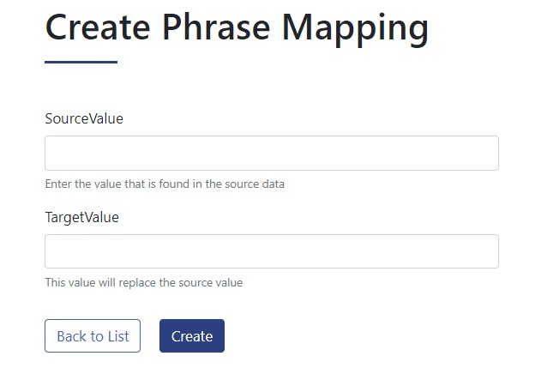553x392 pixels.
Task: Click the word Mapping in the title
Action: [x=355, y=27]
